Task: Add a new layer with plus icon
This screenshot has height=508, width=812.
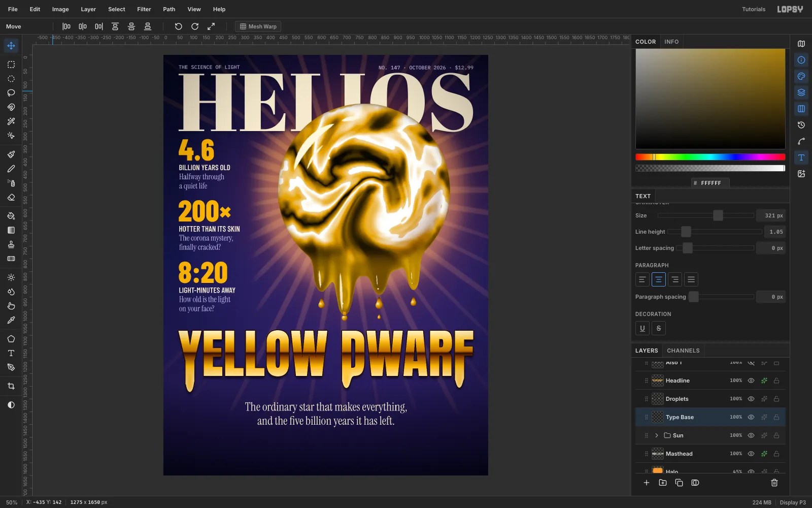Action: (647, 483)
